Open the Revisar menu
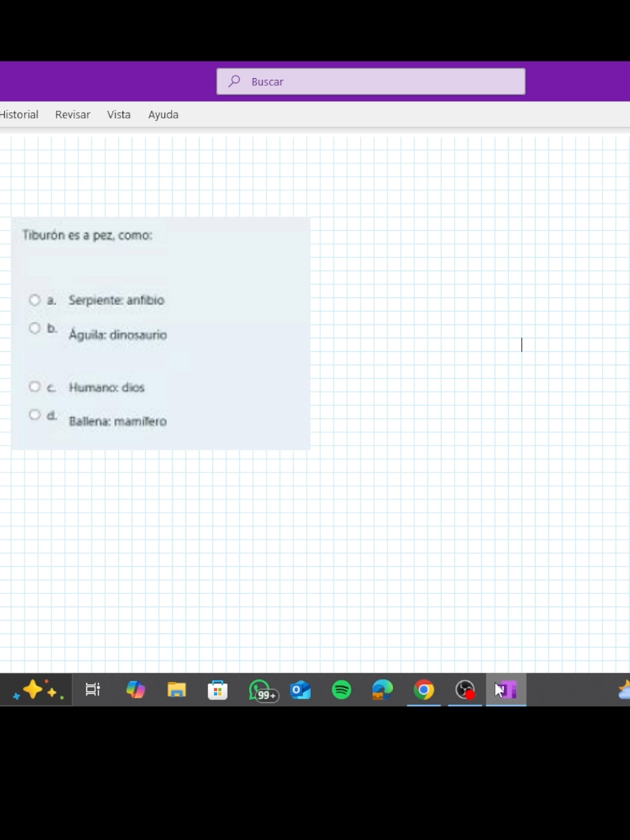630x840 pixels. [x=72, y=114]
